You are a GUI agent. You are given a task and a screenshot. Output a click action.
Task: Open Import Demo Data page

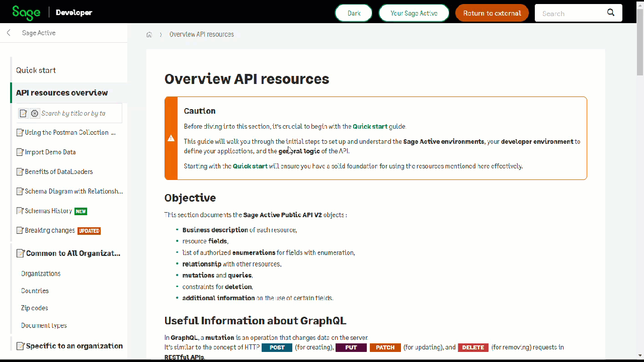(50, 152)
